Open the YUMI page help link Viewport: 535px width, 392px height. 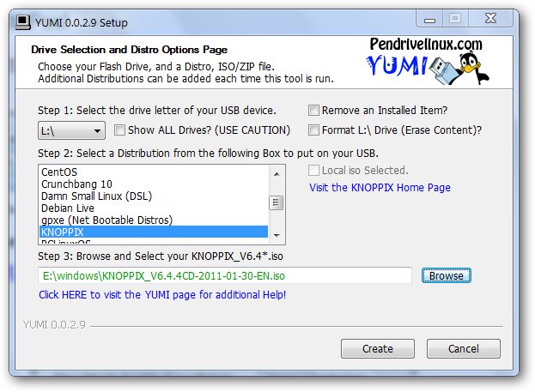point(162,294)
